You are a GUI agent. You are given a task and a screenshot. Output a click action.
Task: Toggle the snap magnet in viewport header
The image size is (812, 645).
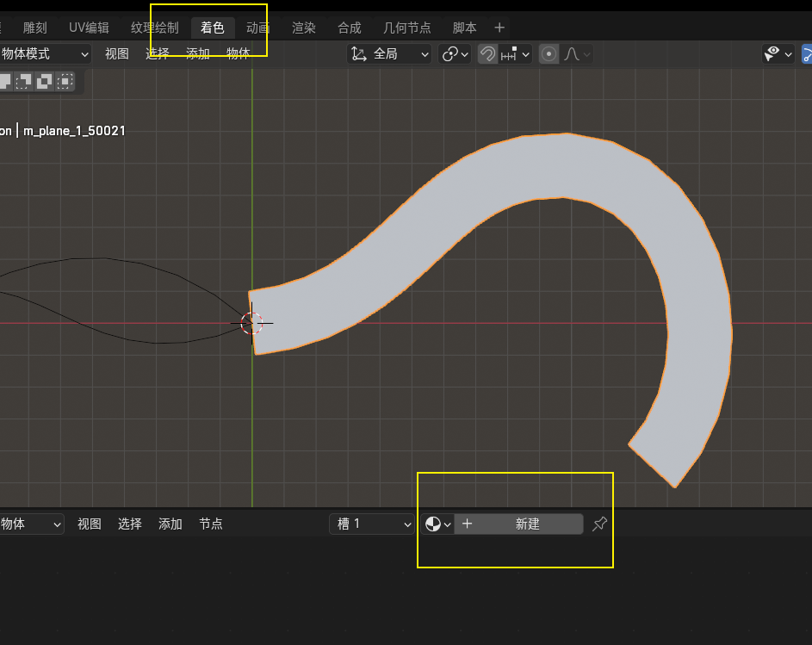tap(487, 54)
